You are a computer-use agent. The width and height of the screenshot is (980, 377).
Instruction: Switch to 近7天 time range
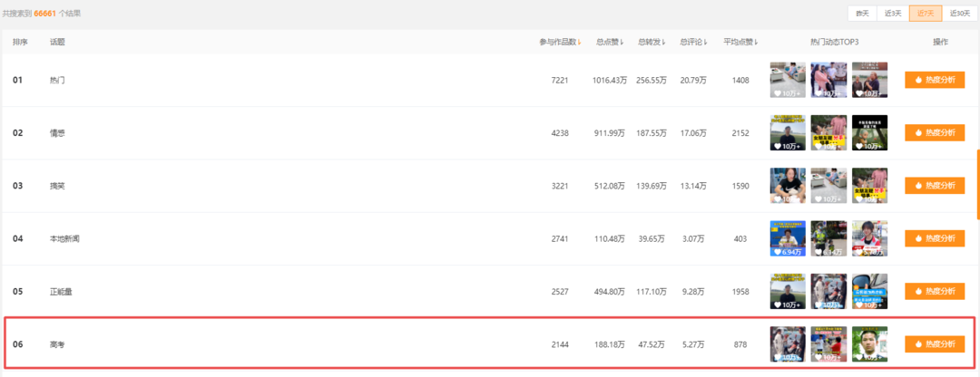(x=926, y=13)
